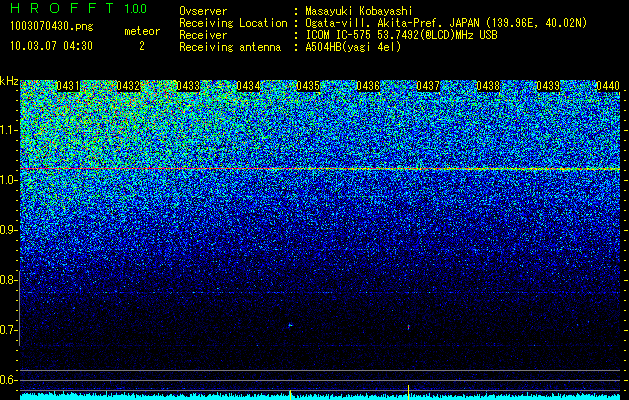
Task: Click the Receiving antenna label
Action: point(230,47)
